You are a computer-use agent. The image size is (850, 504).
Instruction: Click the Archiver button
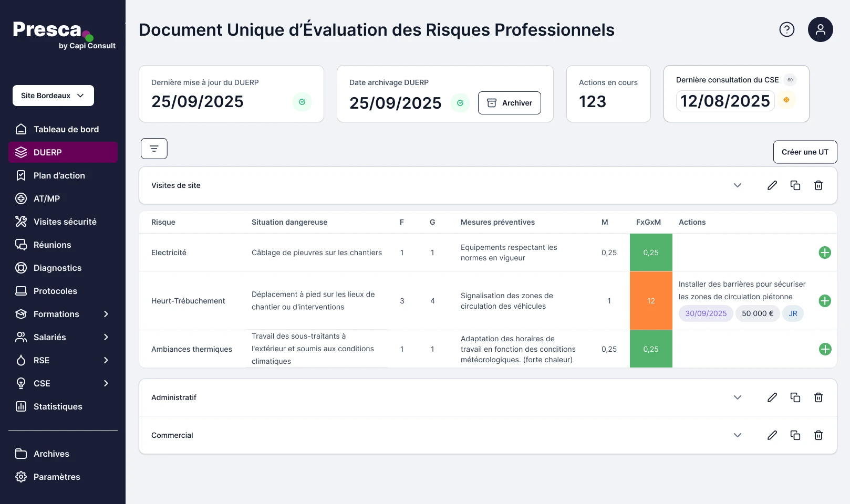(x=509, y=103)
